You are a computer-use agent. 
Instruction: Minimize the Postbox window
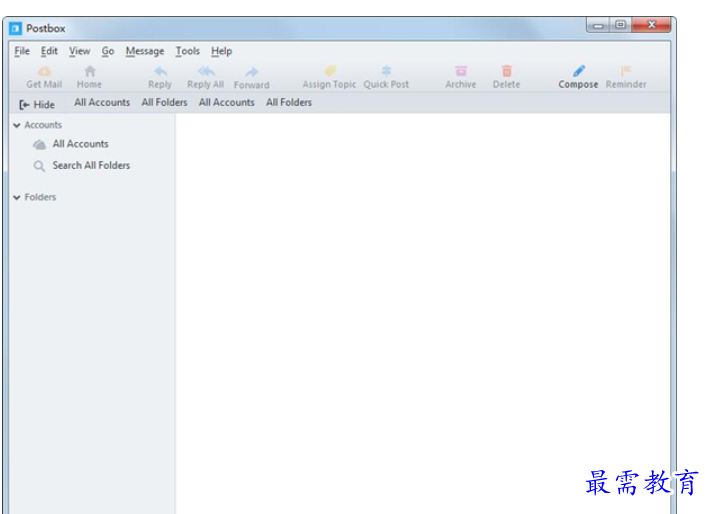(598, 25)
